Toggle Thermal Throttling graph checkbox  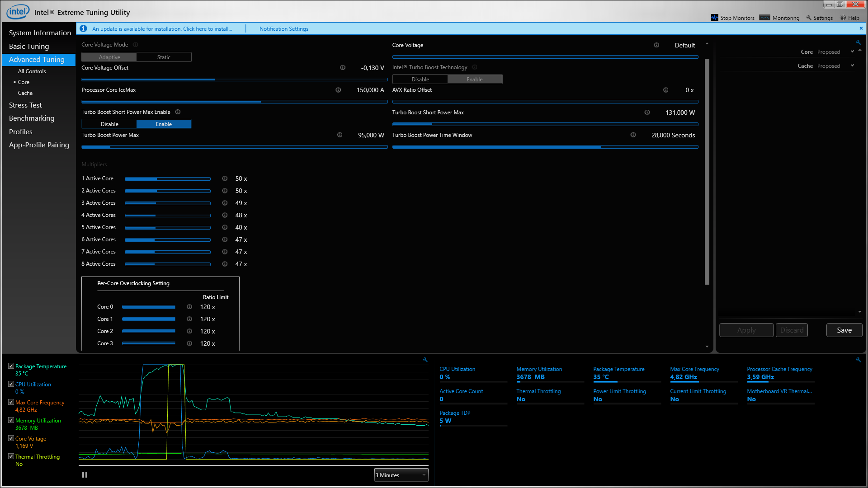click(11, 456)
